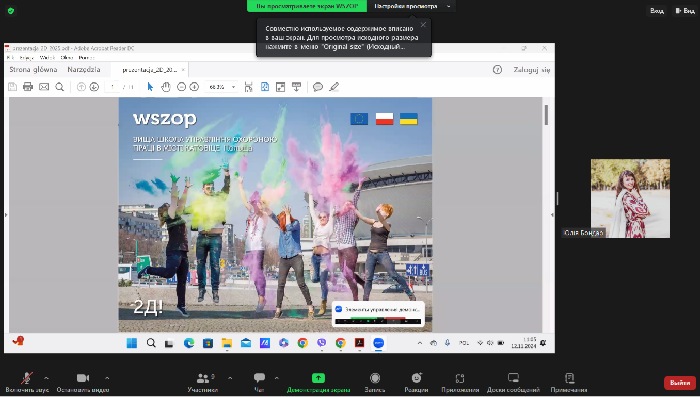Select the arrow Selection tool
The image size is (700, 397).
pos(150,87)
